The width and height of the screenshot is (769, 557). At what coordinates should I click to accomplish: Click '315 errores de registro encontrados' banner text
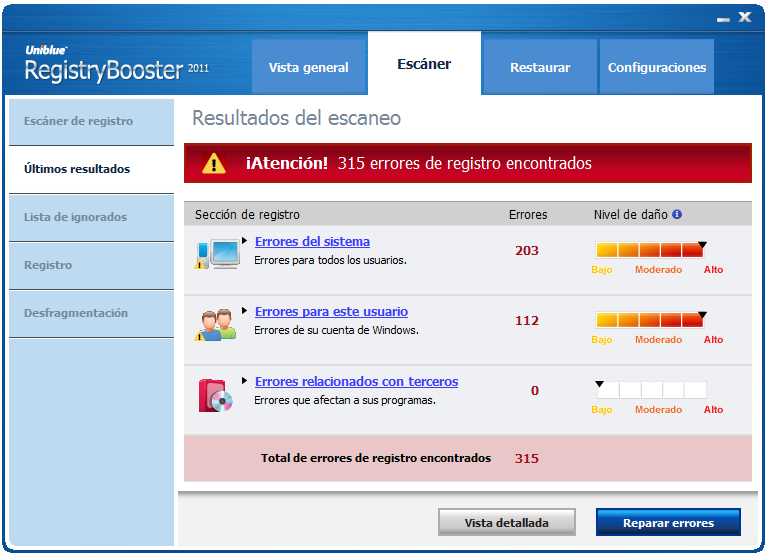464,163
